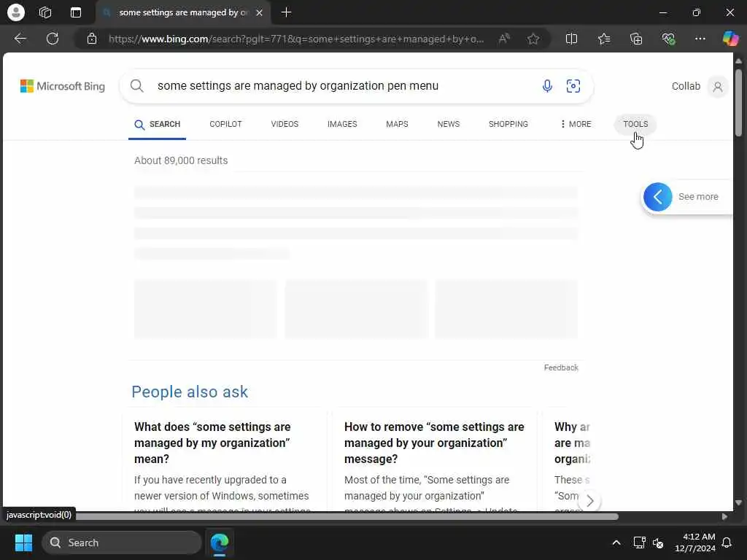747x560 pixels.
Task: Click "About 89,000 results" text
Action: click(x=181, y=160)
